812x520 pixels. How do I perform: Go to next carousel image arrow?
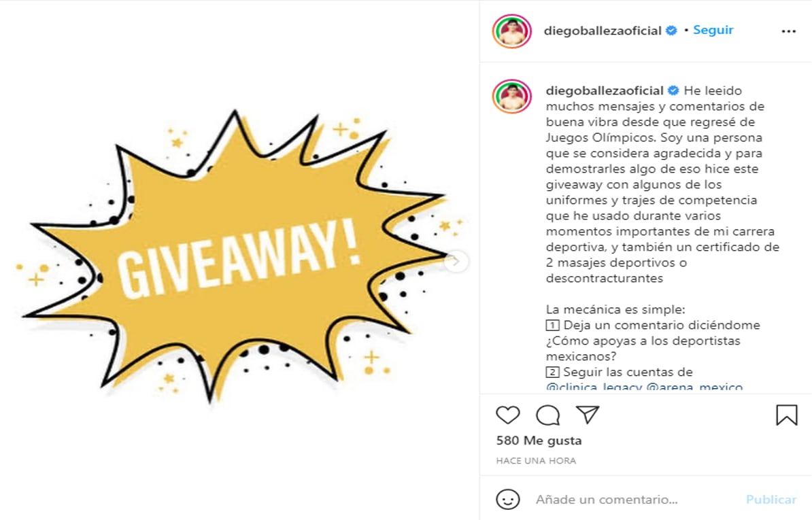(456, 261)
